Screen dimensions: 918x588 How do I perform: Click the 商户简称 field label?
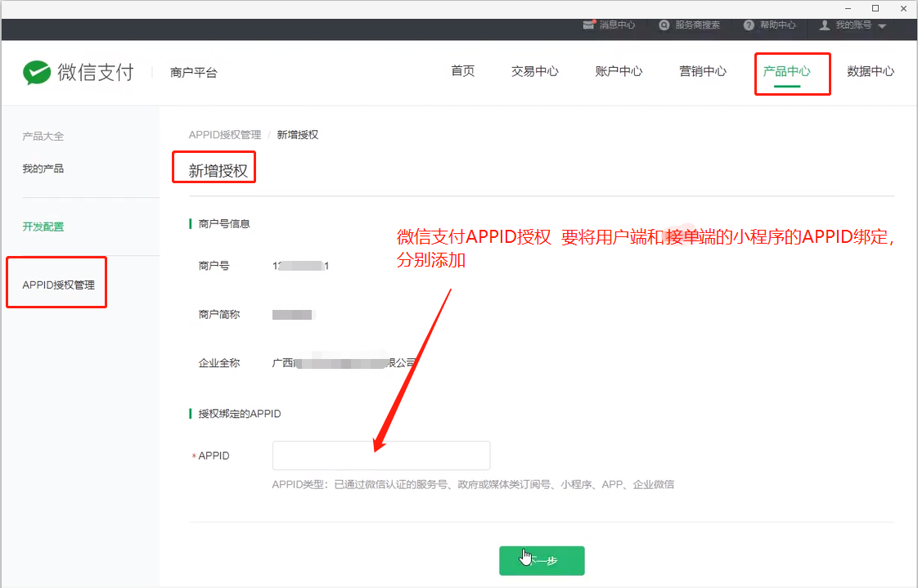pyautogui.click(x=219, y=314)
